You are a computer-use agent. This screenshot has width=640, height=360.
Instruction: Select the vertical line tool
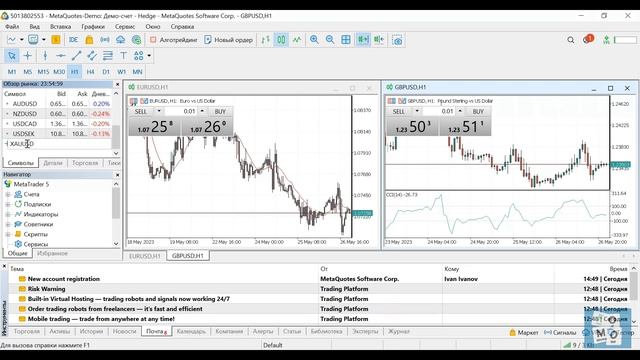click(x=45, y=56)
